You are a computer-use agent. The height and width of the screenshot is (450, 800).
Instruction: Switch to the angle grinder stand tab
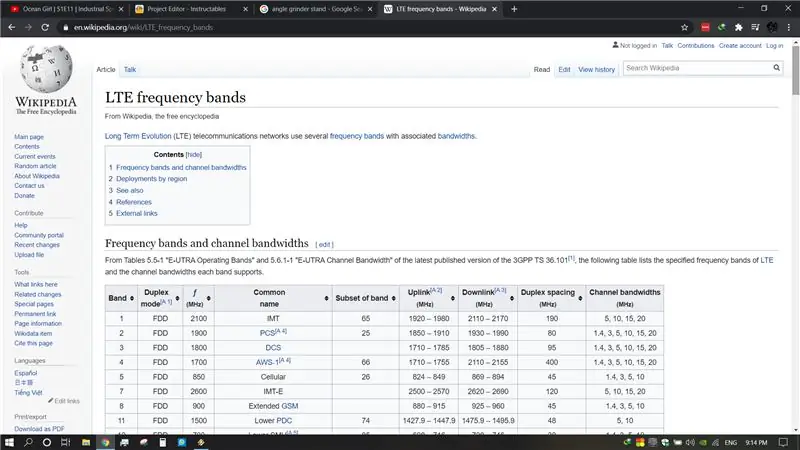click(x=315, y=9)
